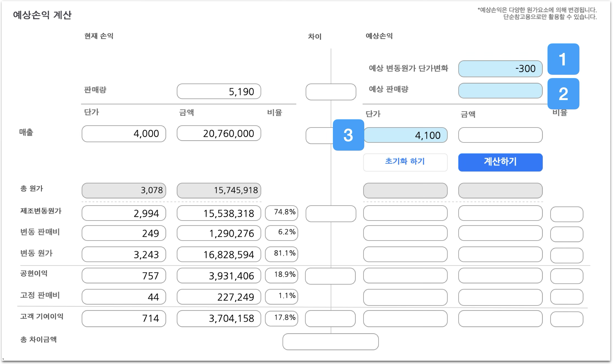
Task: Click the 매출 금액 field showing 20,760,000
Action: pyautogui.click(x=219, y=134)
